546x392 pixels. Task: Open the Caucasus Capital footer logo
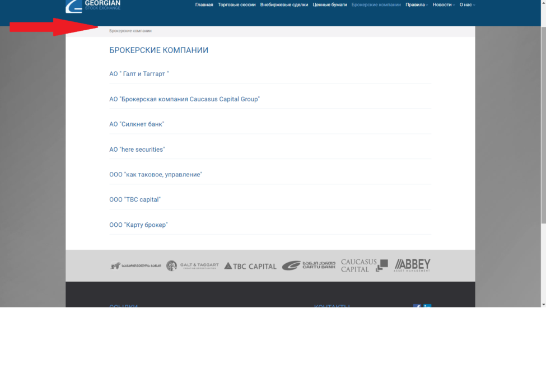pos(364,265)
